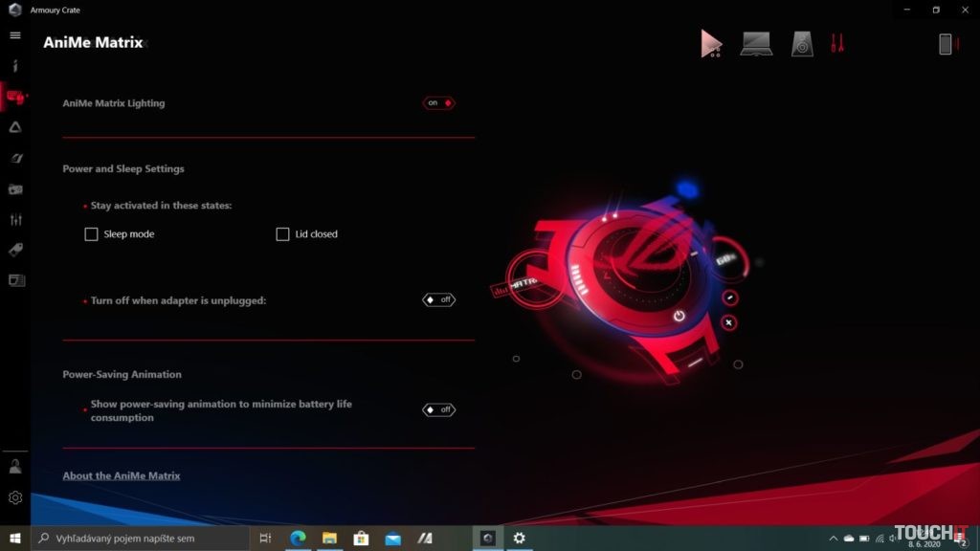Viewport: 980px width, 551px height.
Task: Open the Settings app from the taskbar
Action: click(x=519, y=539)
